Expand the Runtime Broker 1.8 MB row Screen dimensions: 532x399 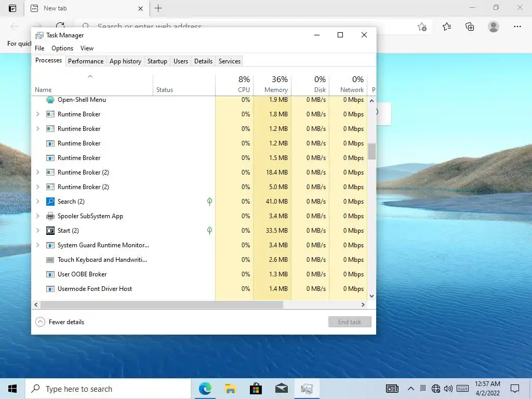(x=37, y=114)
